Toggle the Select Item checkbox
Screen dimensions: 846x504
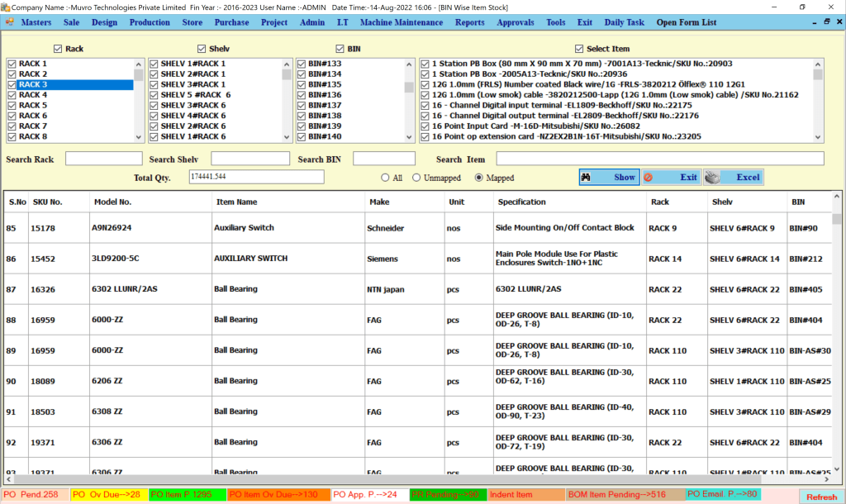tap(579, 49)
